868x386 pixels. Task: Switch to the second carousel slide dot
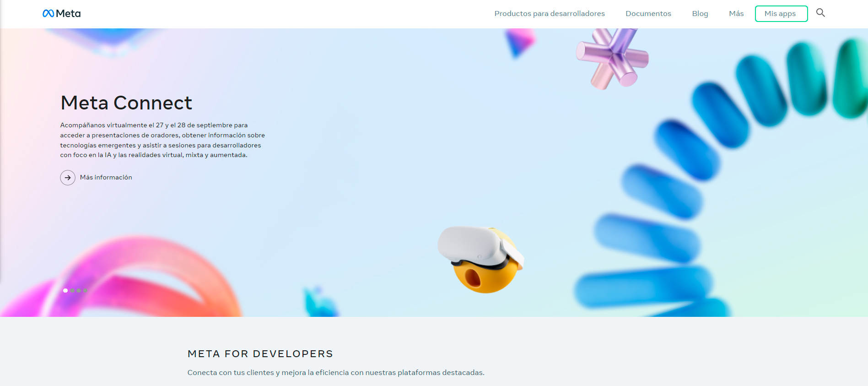(72, 291)
